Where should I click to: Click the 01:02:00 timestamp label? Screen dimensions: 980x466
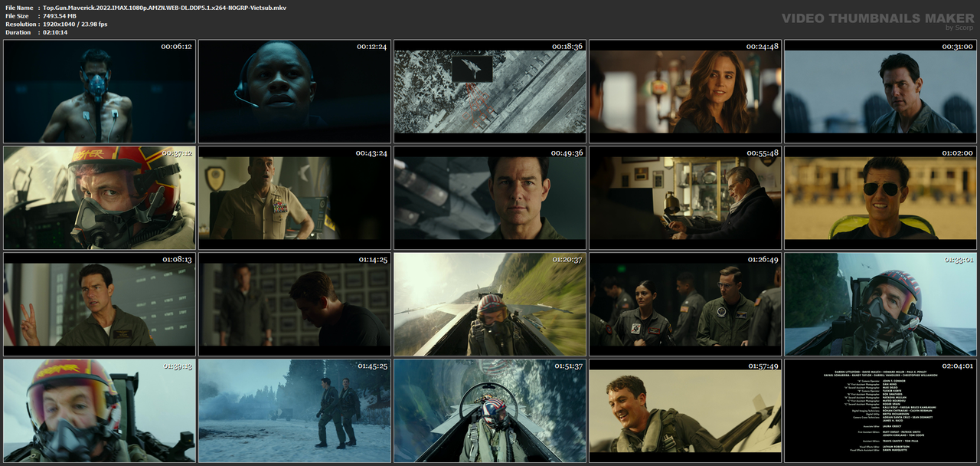(957, 153)
